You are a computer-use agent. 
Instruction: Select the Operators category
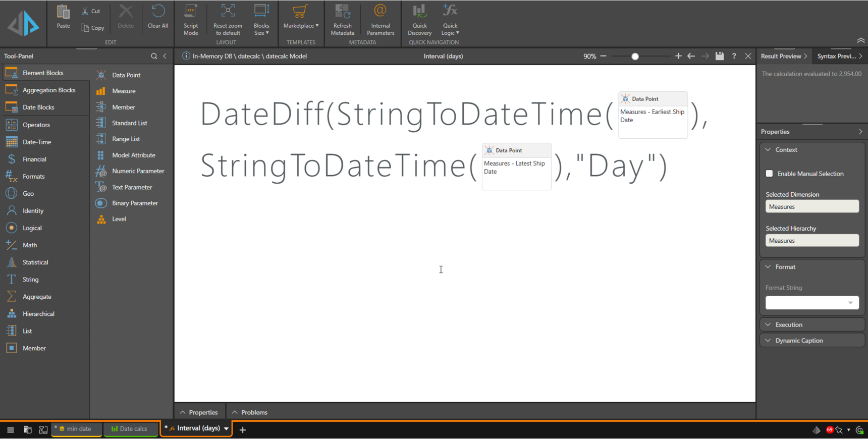coord(36,125)
